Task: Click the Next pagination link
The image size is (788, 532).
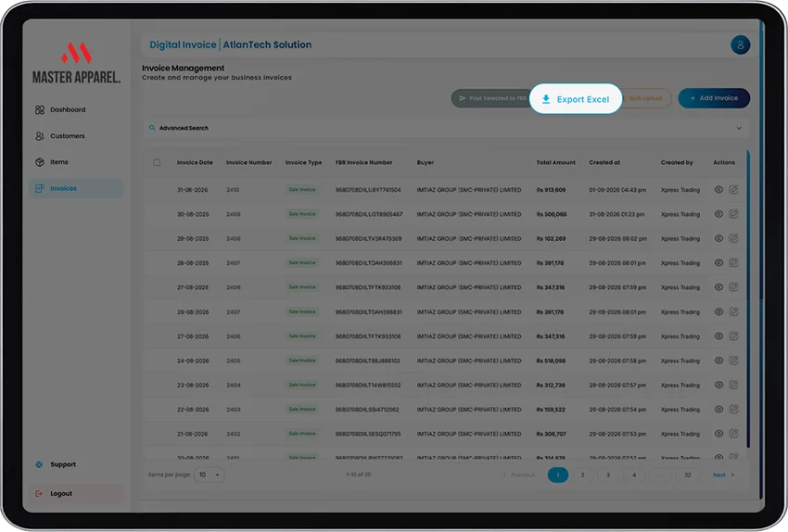Action: (723, 475)
